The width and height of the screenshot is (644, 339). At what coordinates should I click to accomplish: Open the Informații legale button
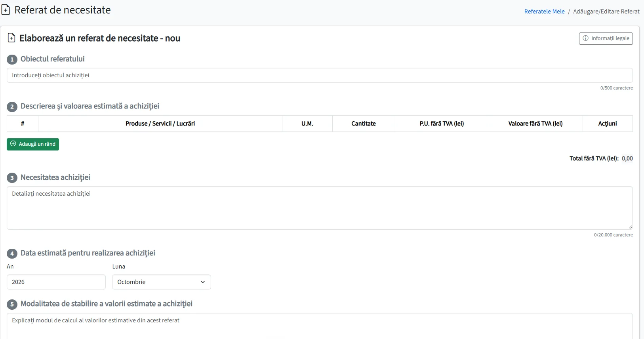click(x=606, y=38)
